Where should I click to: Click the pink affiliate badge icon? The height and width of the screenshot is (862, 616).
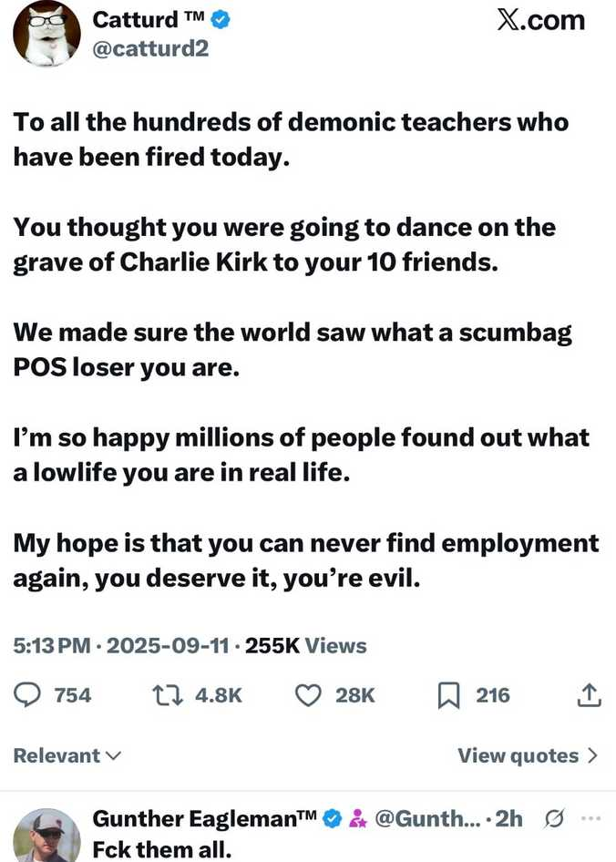coord(358,819)
